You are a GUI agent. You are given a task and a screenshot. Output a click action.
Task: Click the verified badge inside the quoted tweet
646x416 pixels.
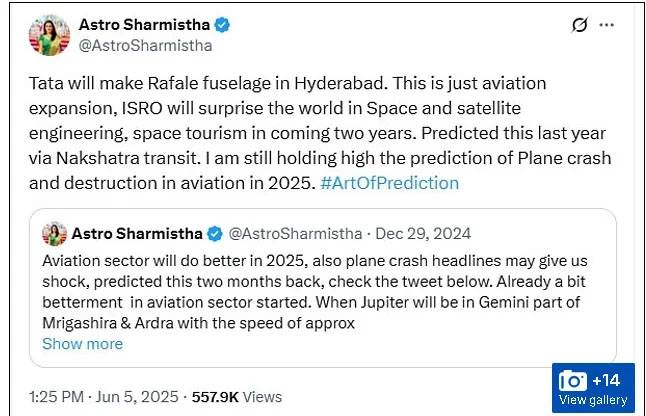tap(215, 234)
